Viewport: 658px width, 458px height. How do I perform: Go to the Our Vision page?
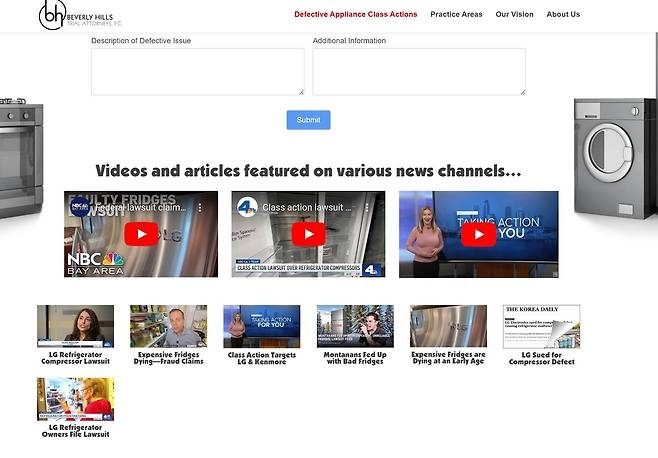514,15
